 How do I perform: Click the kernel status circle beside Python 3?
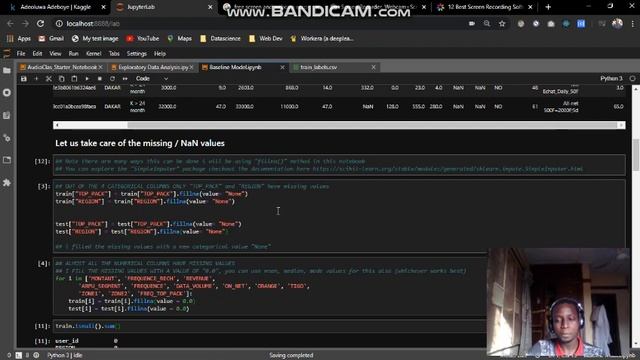[x=632, y=79]
